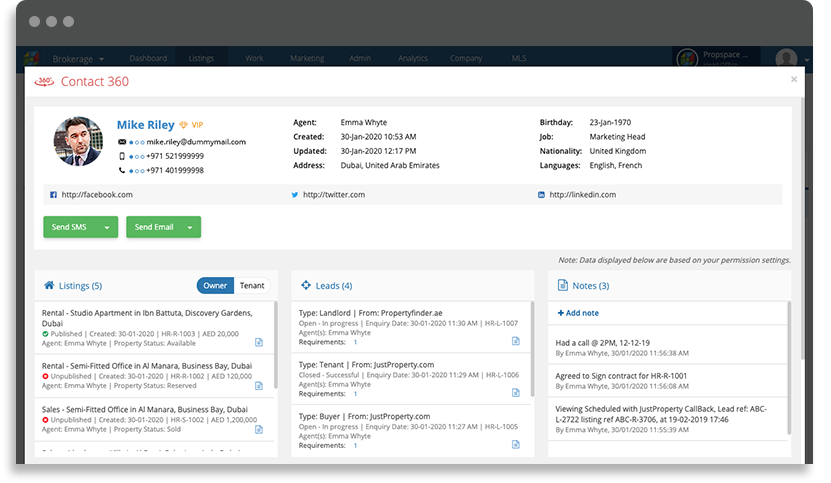Click the rating dots next to the email
The width and height of the screenshot is (831, 483).
(x=137, y=143)
